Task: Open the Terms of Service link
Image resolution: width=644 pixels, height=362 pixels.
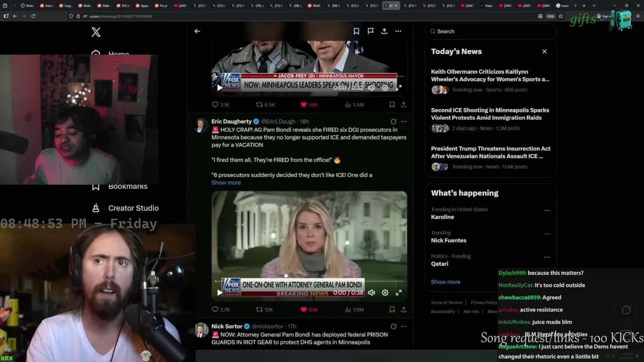Action: (x=446, y=303)
